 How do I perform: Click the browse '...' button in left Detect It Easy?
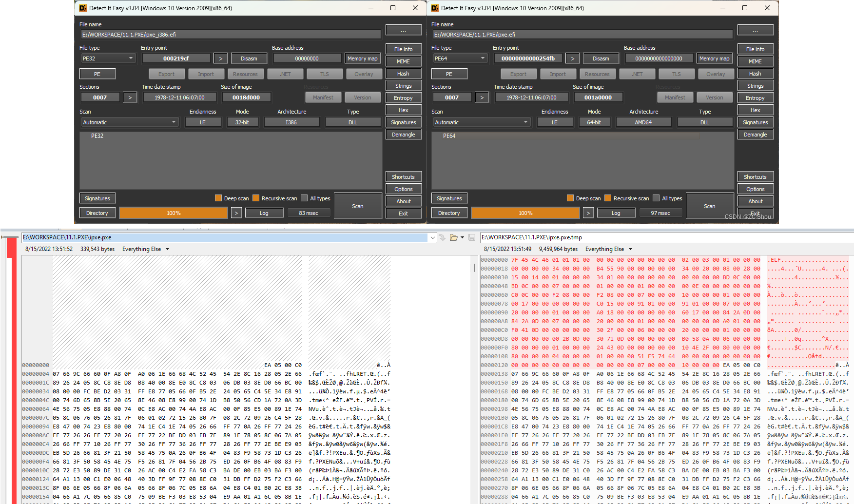click(x=403, y=30)
